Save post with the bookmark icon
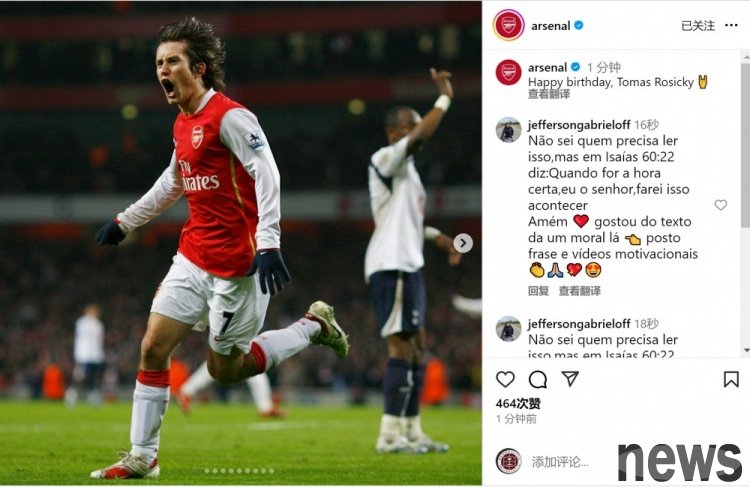The width and height of the screenshot is (750, 487). pyautogui.click(x=731, y=379)
